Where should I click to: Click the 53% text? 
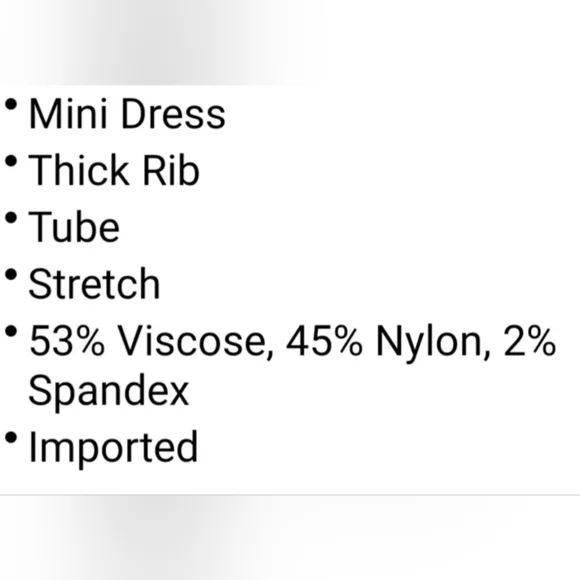tap(67, 340)
